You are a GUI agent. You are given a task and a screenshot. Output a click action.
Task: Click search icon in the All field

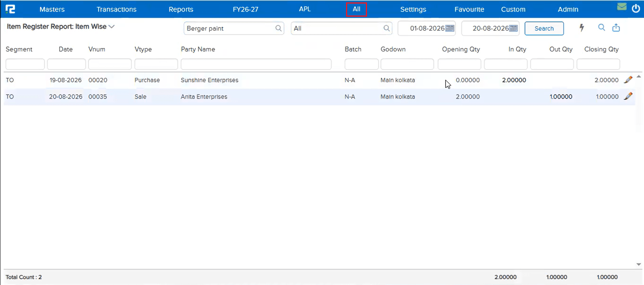click(386, 28)
